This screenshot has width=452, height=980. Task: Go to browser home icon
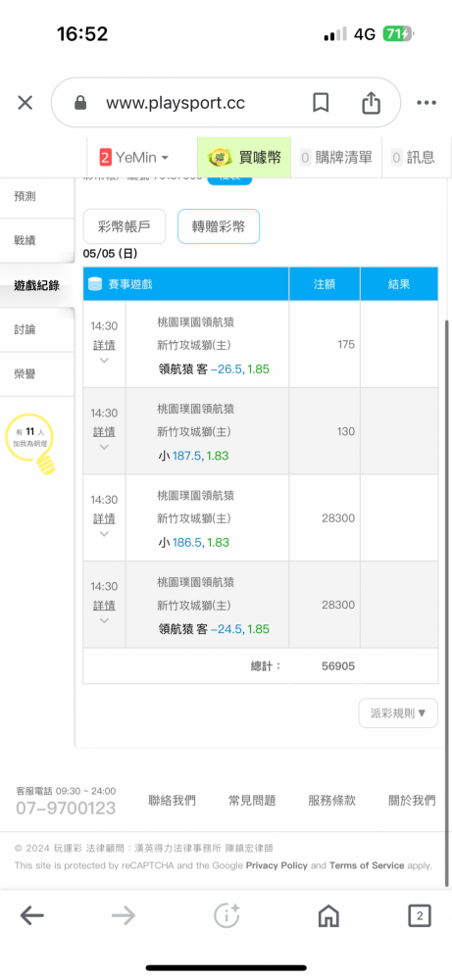(x=328, y=916)
